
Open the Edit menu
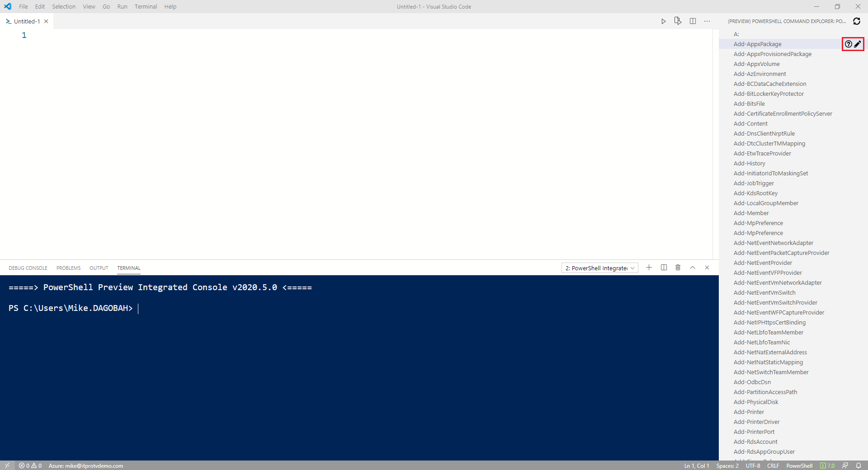40,6
